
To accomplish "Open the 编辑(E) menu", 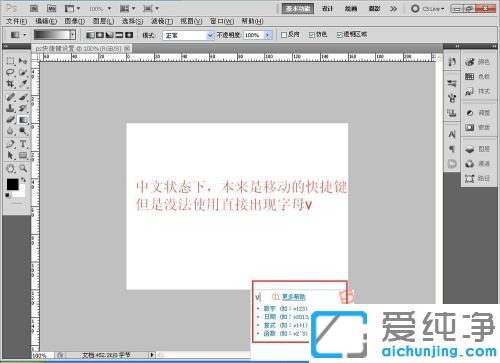I will pyautogui.click(x=46, y=21).
